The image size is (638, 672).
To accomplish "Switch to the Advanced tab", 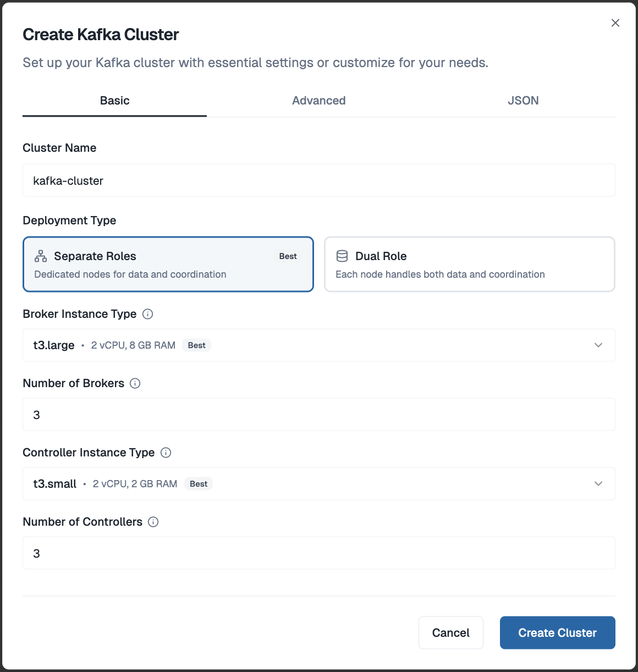I will click(x=318, y=101).
